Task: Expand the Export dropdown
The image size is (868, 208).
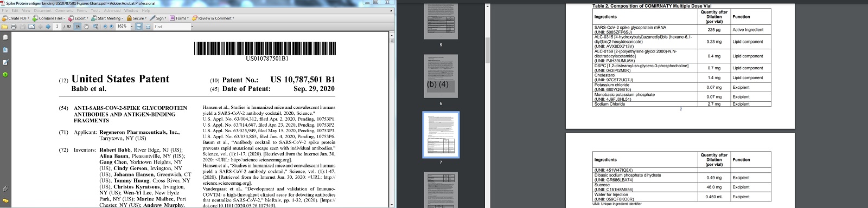Action: point(78,18)
